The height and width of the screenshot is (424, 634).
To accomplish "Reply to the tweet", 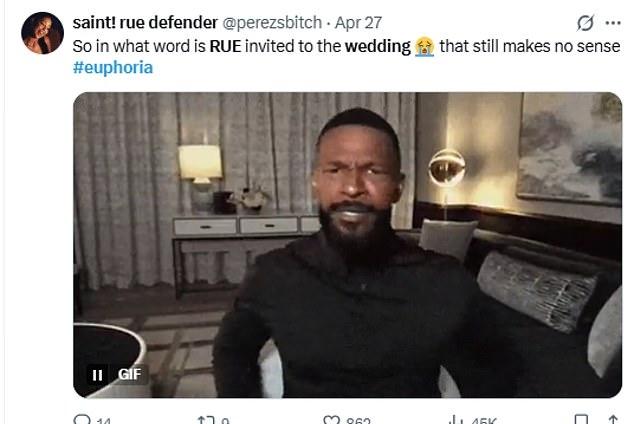I will point(82,419).
